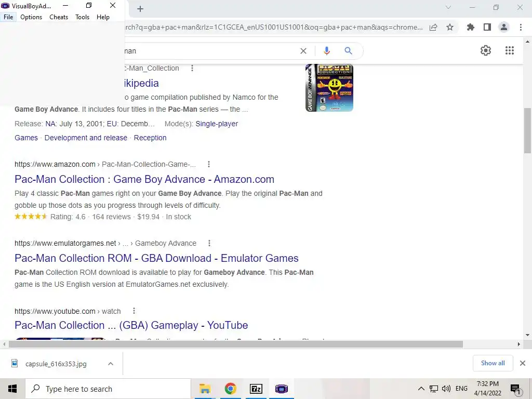This screenshot has width=532, height=399.
Task: Open Chrome tab search chevron
Action: pyautogui.click(x=448, y=7)
